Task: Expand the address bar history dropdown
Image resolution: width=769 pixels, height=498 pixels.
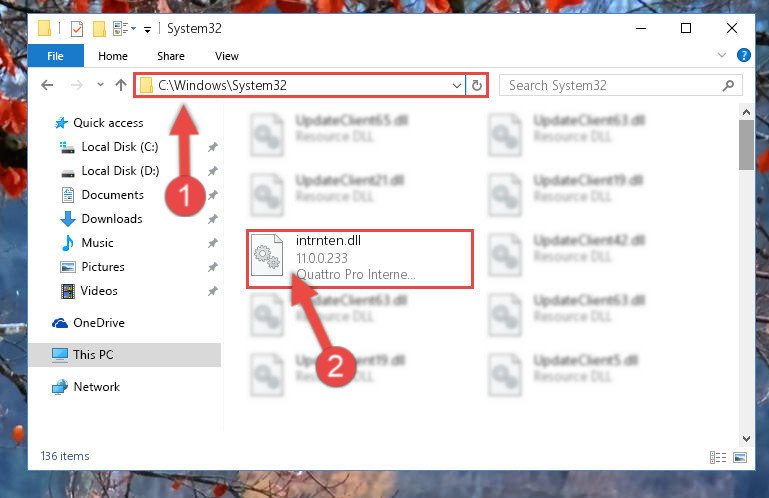Action: [457, 86]
